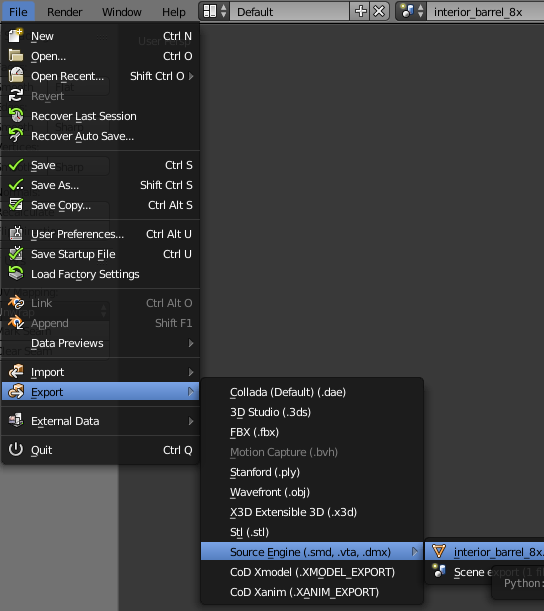Viewport: 544px width, 611px height.
Task: Edit the Default layout name field
Action: pos(290,12)
